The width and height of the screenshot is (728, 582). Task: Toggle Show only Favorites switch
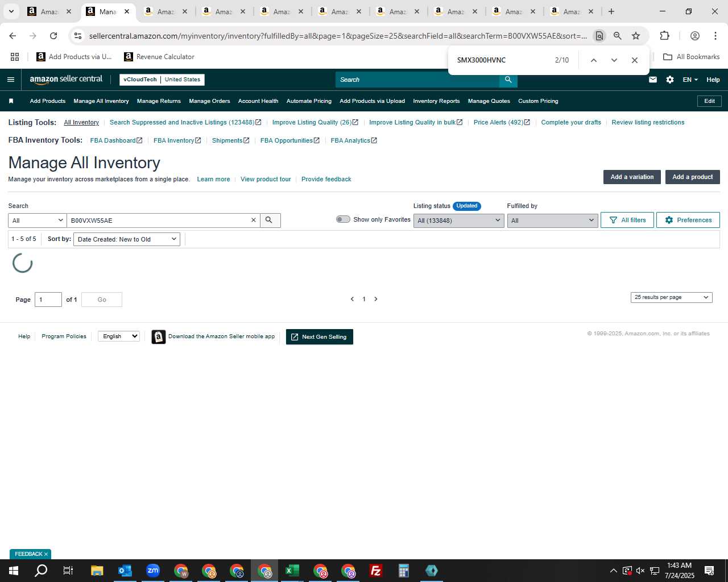tap(343, 219)
